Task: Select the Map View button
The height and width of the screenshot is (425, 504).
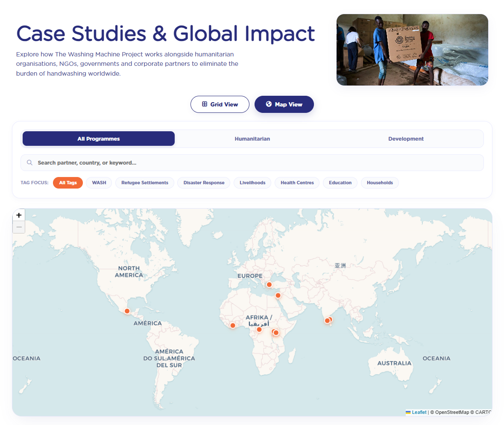Action: [284, 104]
